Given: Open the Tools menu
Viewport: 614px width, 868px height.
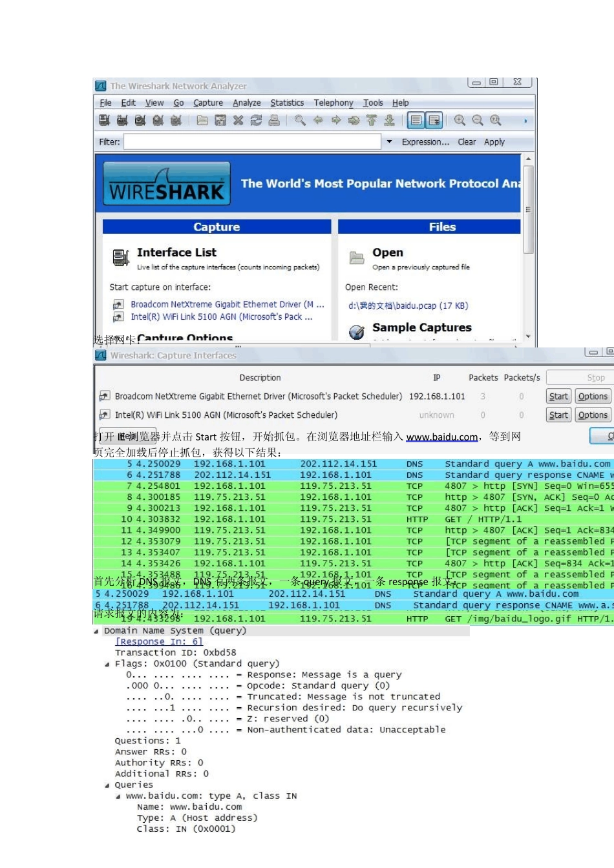Looking at the screenshot, I should click(x=373, y=103).
